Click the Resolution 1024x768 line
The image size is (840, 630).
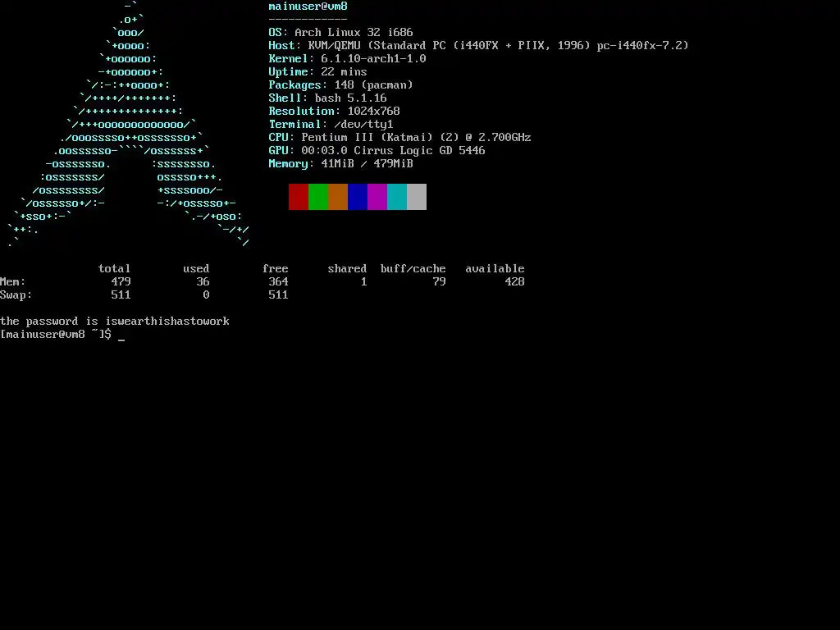point(335,112)
